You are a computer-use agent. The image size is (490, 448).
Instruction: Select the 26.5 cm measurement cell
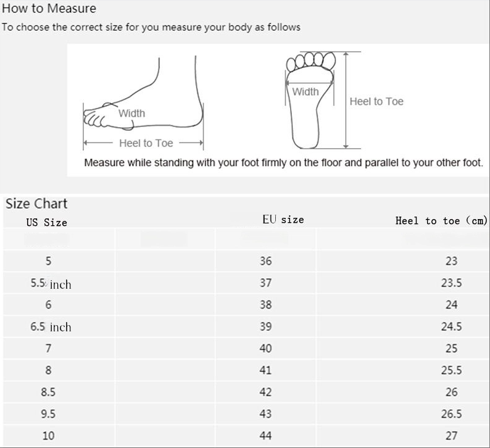click(451, 414)
